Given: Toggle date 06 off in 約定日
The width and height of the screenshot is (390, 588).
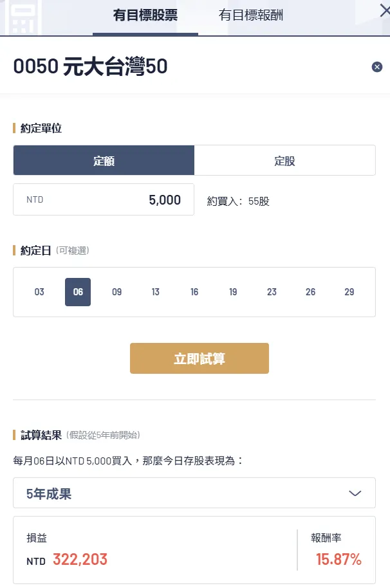Looking at the screenshot, I should pyautogui.click(x=78, y=292).
